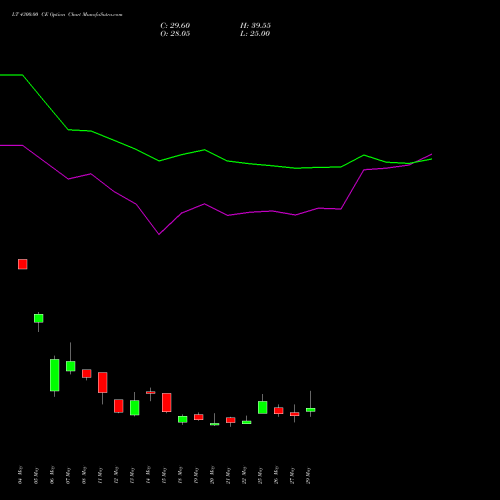Click the '18 May' date axis label
Image resolution: width=500 pixels, height=500 pixels.
point(180,475)
